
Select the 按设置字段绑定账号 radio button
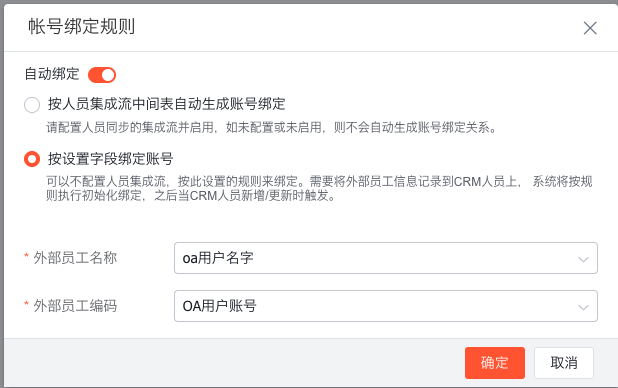(x=32, y=159)
